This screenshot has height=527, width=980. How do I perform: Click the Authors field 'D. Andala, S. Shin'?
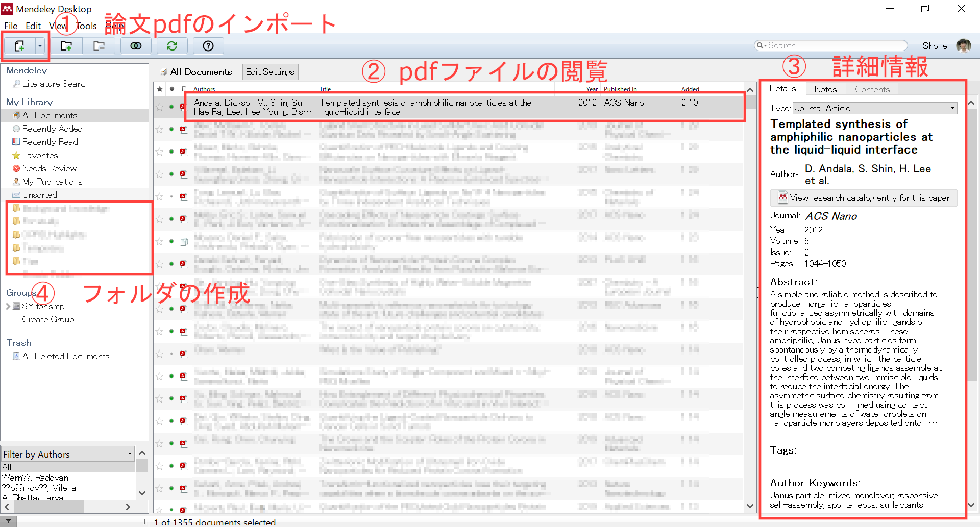(x=868, y=174)
